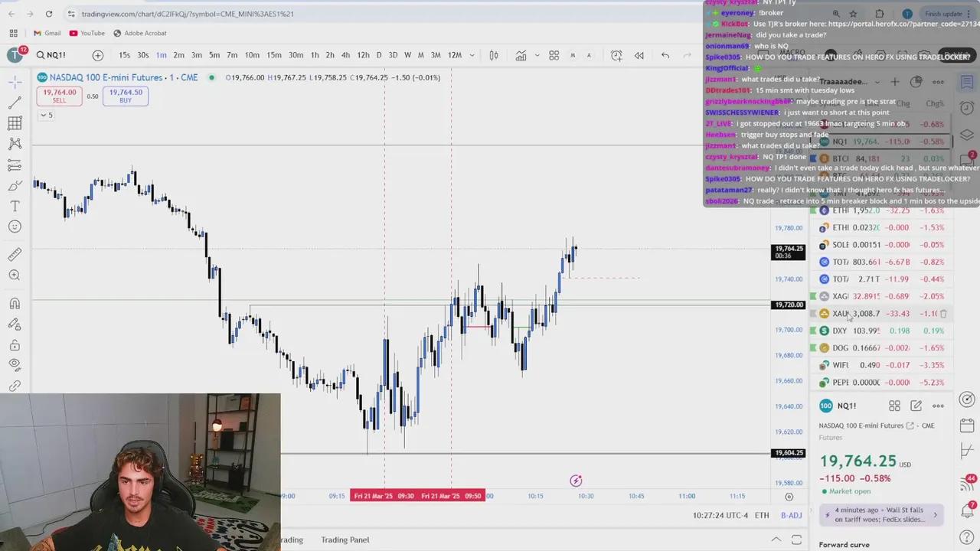The height and width of the screenshot is (551, 980).
Task: Open the NQ1! symbol search
Action: tap(51, 55)
